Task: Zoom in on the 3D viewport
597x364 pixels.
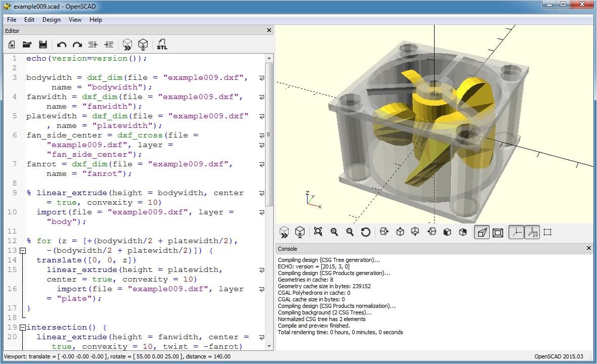Action: click(x=334, y=232)
